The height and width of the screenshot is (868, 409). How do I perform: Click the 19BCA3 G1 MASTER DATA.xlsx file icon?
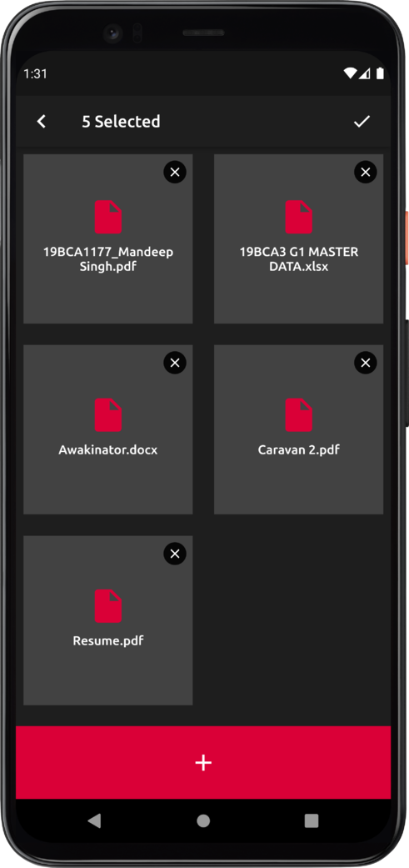coord(298,217)
